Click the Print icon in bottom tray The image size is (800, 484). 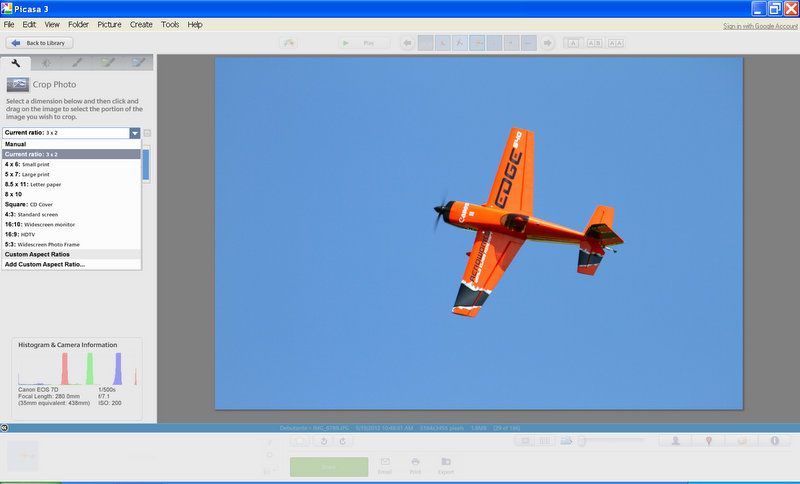click(x=414, y=464)
